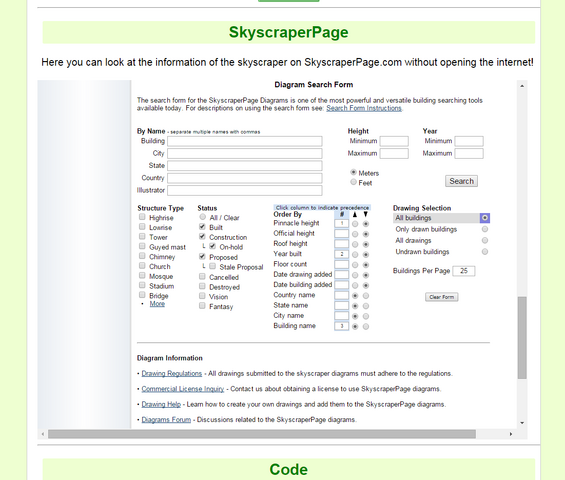The height and width of the screenshot is (480, 565).
Task: Select the All / Clear status radio
Action: coord(203,217)
